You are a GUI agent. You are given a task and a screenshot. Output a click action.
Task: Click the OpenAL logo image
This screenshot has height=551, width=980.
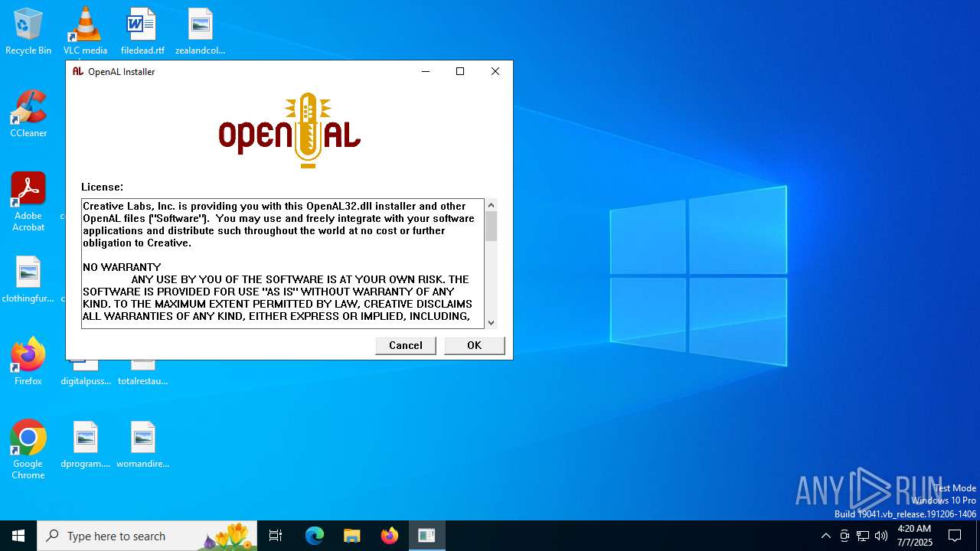pos(289,130)
